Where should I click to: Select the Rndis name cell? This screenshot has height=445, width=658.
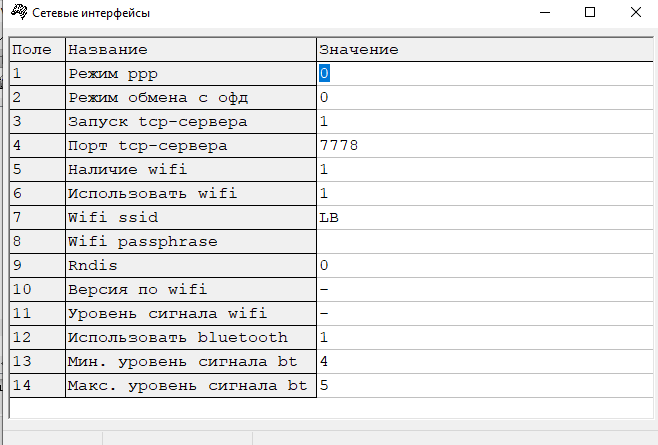(191, 265)
